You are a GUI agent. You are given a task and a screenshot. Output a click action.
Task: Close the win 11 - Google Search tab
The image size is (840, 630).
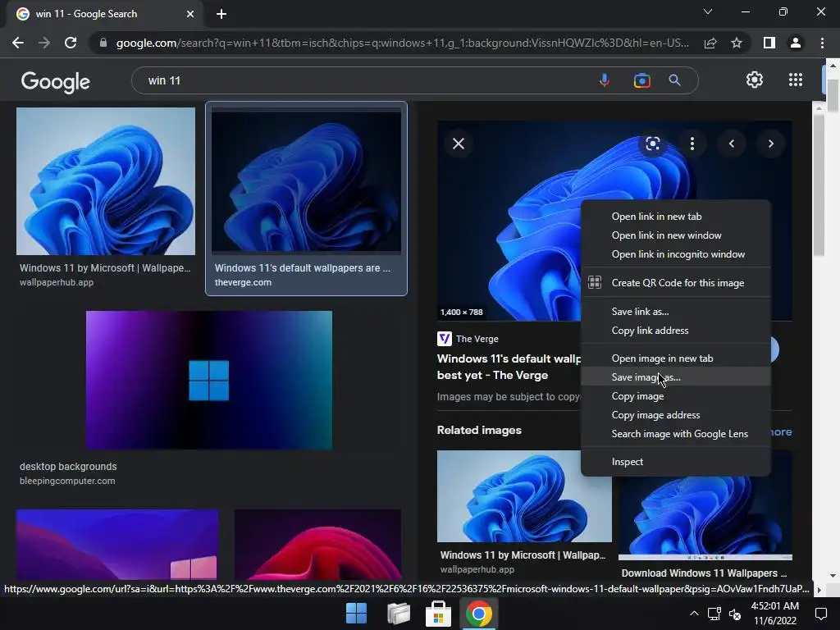190,14
